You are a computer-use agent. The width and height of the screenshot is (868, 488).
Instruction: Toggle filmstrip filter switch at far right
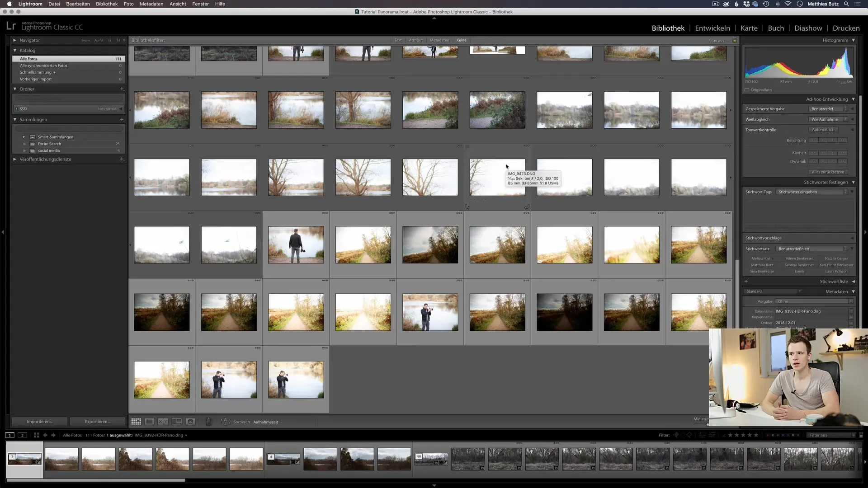pyautogui.click(x=861, y=435)
